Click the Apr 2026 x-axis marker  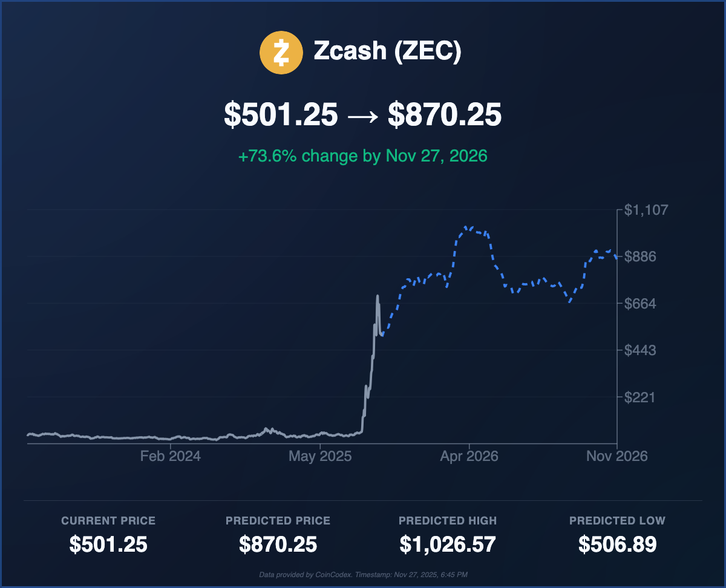469,456
